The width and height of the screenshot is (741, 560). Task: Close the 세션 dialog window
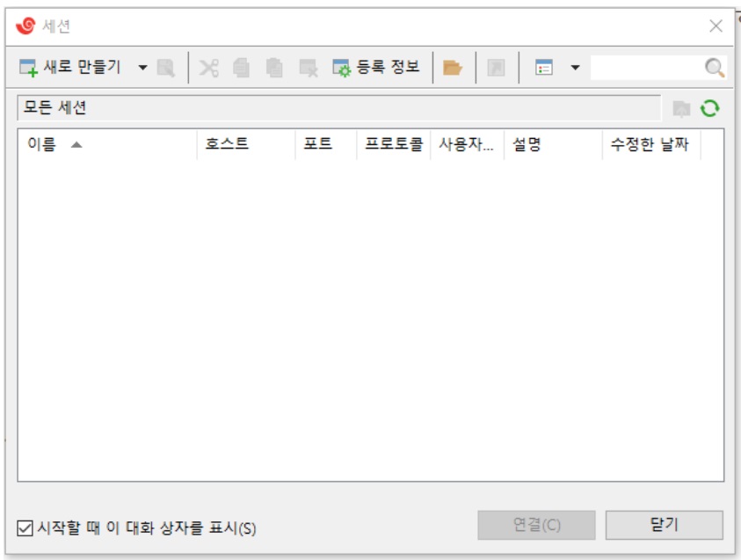[x=716, y=25]
